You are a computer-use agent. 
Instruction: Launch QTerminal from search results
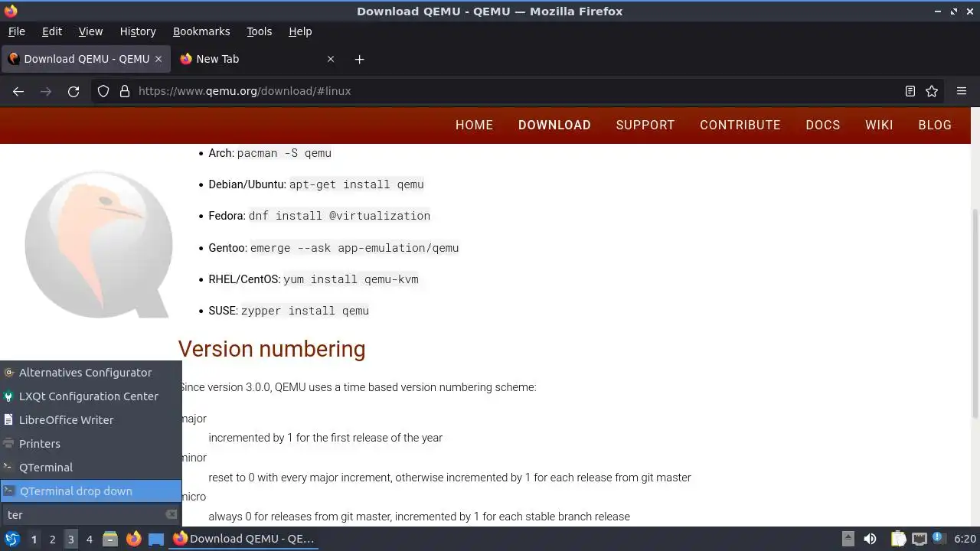click(91, 468)
